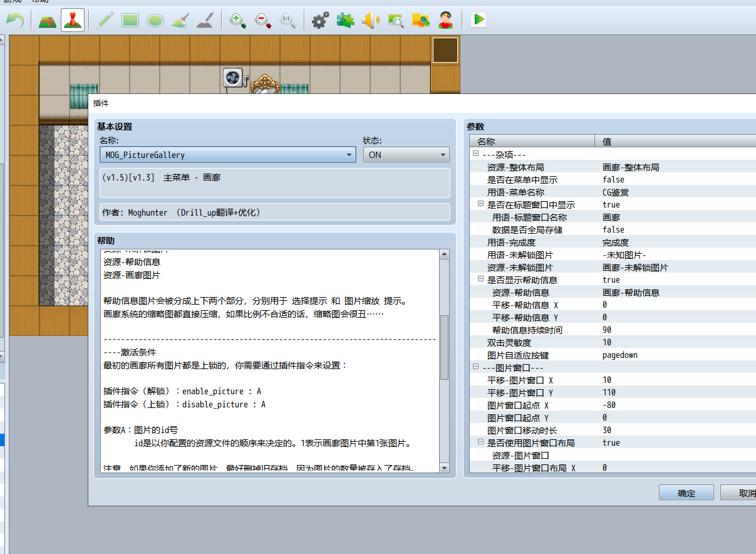Switch to map editing mode
Image resolution: width=756 pixels, height=554 pixels.
click(x=47, y=20)
